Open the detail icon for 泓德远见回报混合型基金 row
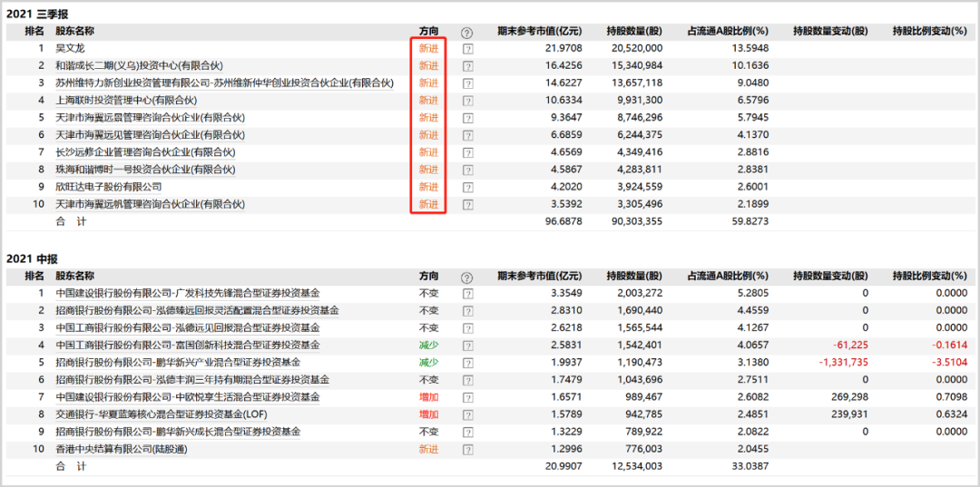Screen dimensions: 980x487 point(467,327)
